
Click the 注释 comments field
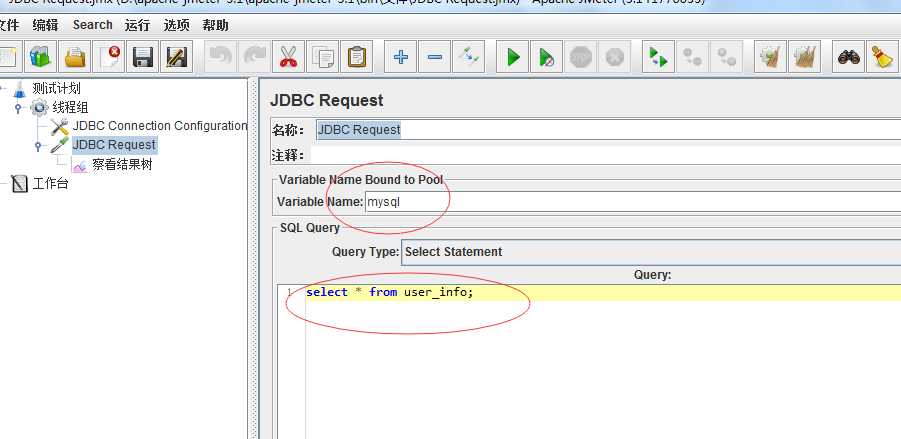(606, 155)
